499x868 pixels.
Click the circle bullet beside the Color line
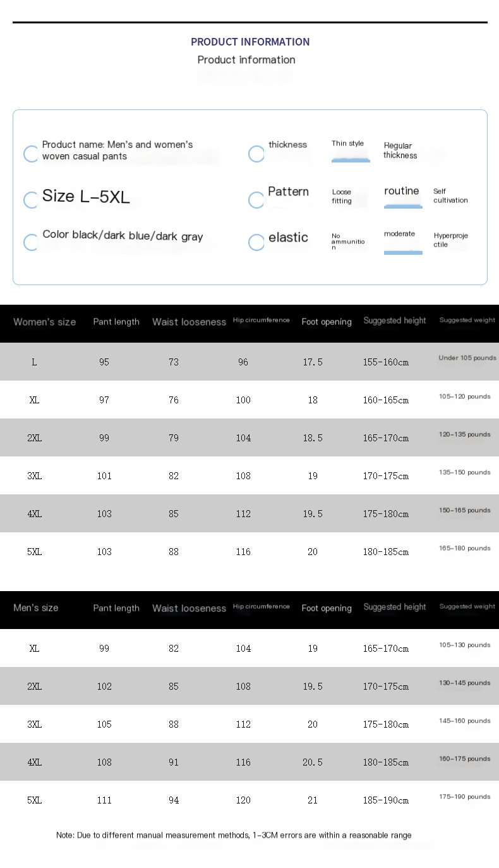(x=31, y=242)
